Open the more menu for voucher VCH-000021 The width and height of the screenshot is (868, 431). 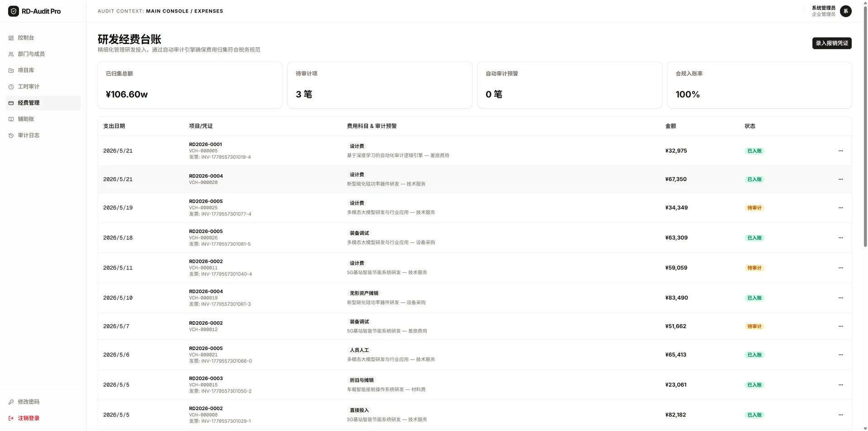click(x=840, y=355)
